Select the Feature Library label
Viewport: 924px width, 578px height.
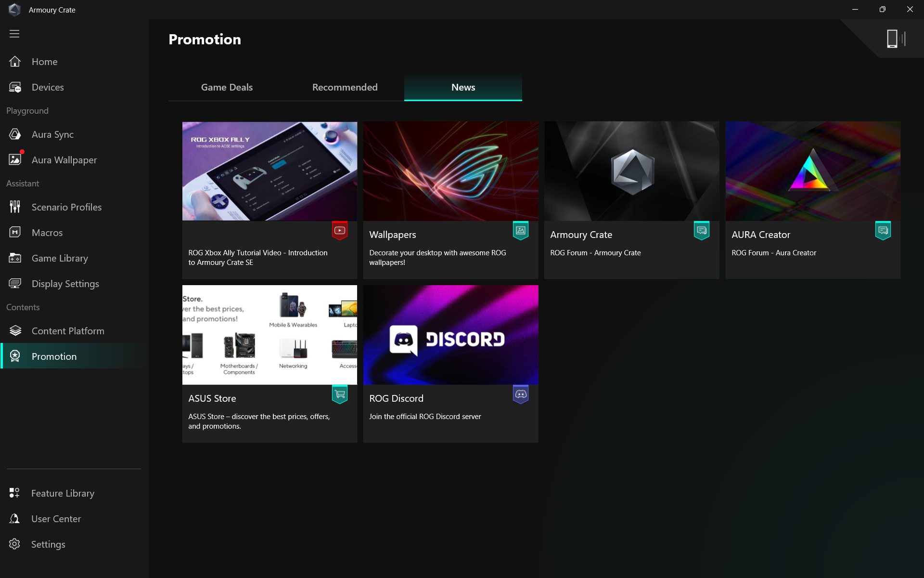point(63,493)
